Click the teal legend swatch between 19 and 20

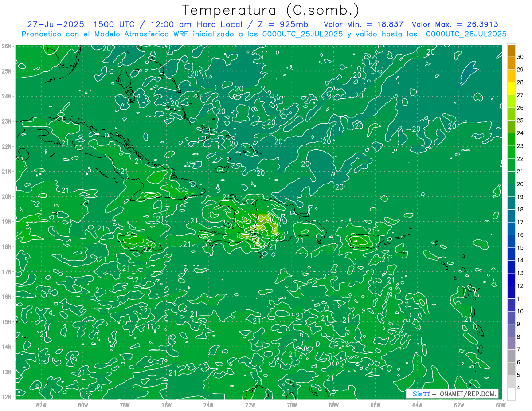[x=511, y=191]
